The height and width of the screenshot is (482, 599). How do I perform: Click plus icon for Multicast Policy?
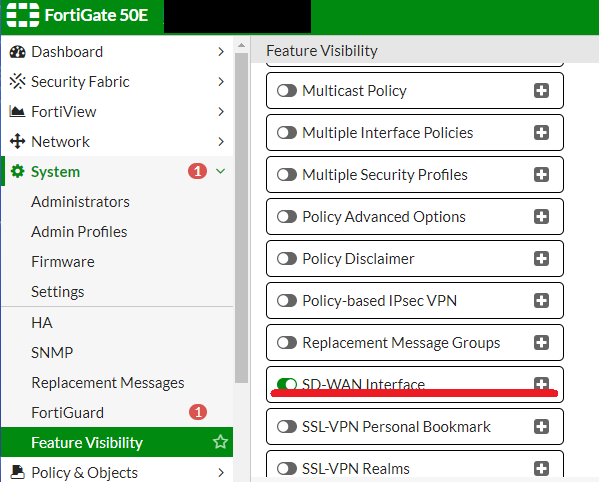[541, 91]
